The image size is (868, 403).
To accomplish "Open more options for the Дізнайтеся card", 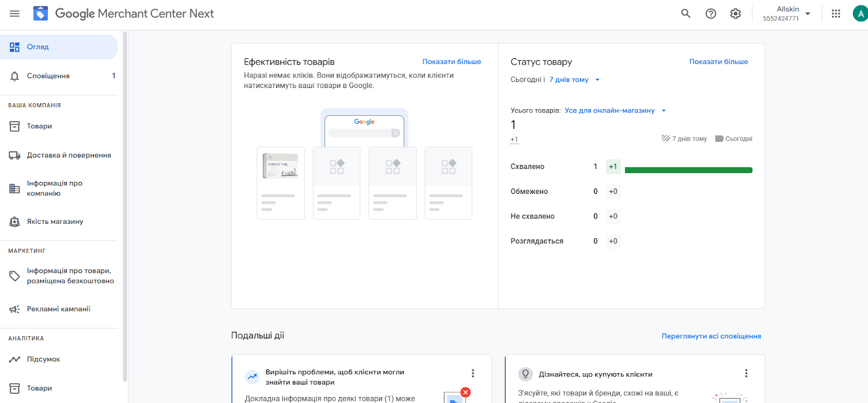I will tap(746, 373).
